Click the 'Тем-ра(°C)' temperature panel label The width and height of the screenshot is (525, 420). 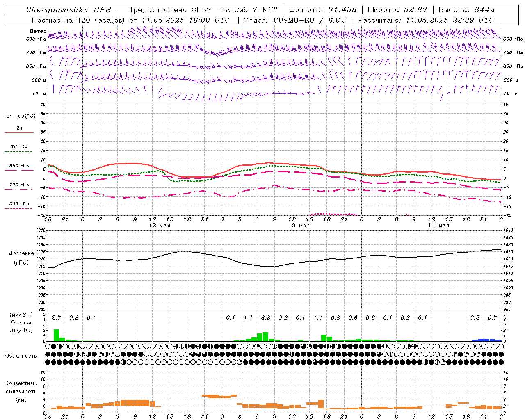point(19,116)
